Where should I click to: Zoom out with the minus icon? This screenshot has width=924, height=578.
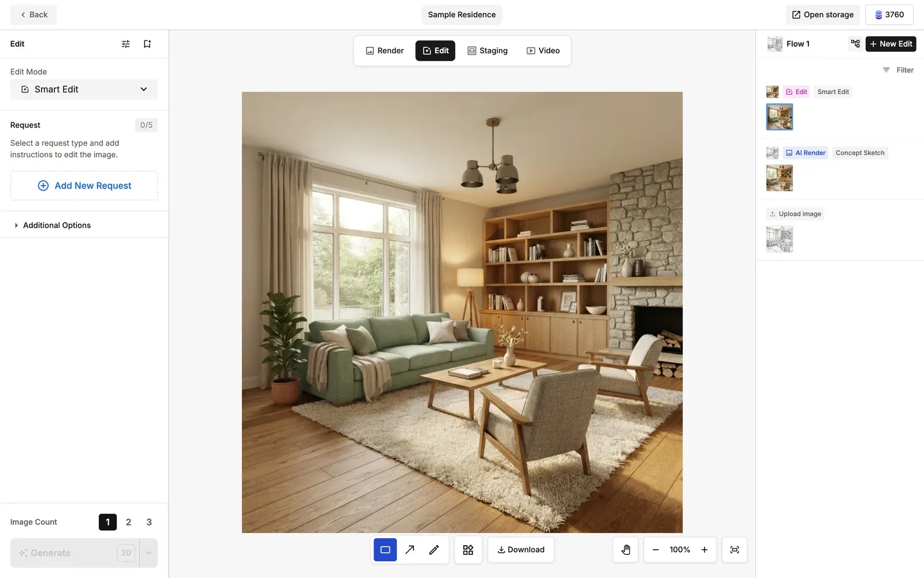click(655, 550)
